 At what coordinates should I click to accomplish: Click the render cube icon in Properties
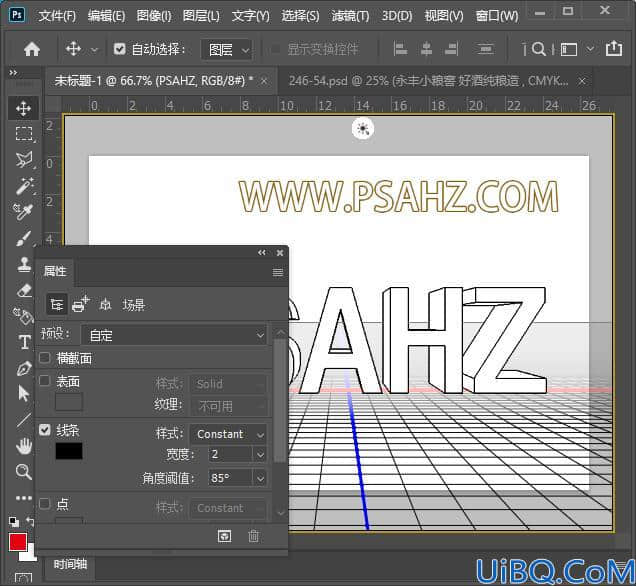click(225, 536)
